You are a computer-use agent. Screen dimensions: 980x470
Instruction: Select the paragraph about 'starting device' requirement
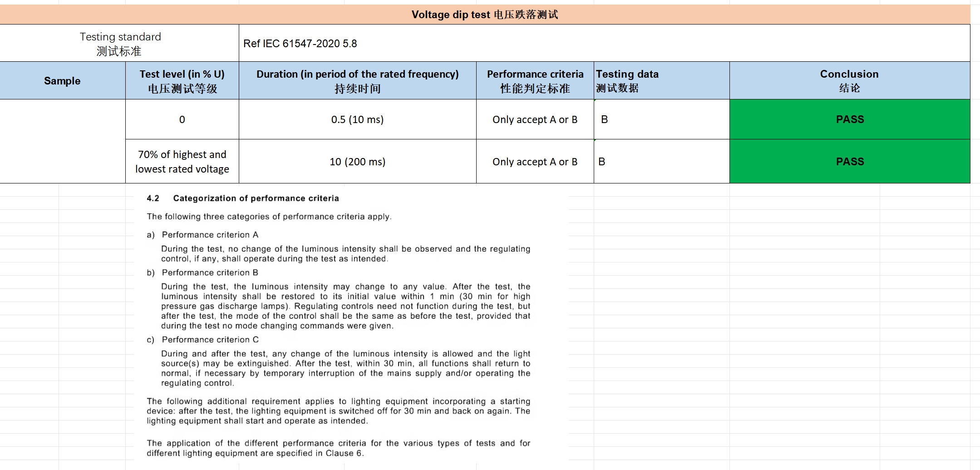[x=338, y=411]
